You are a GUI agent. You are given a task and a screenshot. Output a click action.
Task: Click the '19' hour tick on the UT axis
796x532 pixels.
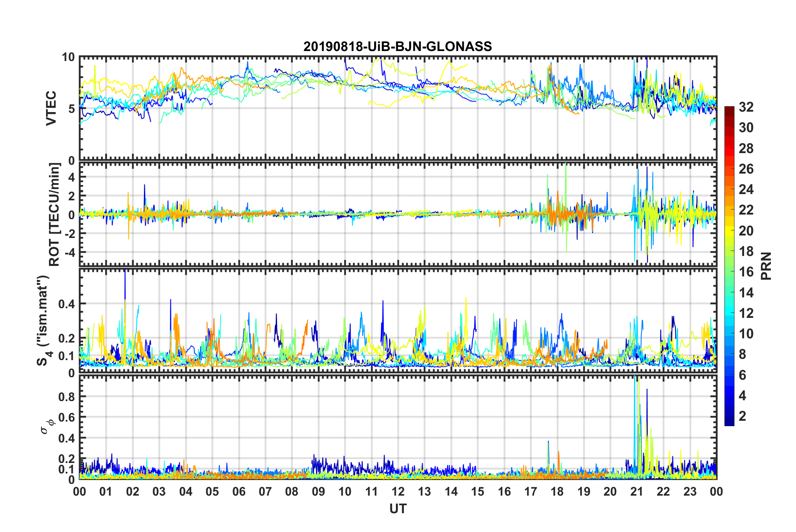click(584, 491)
